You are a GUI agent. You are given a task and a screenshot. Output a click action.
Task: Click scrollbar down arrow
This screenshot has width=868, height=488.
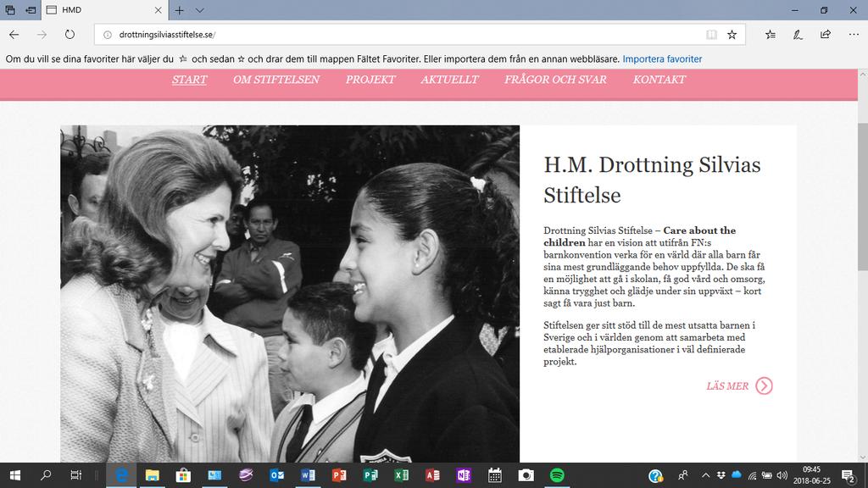point(862,457)
